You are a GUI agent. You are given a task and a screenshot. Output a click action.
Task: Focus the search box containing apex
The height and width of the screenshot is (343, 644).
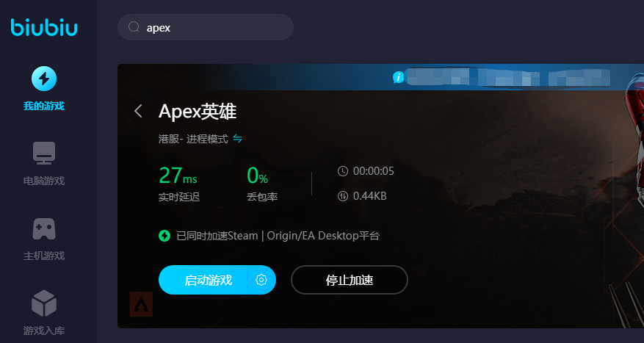(213, 27)
